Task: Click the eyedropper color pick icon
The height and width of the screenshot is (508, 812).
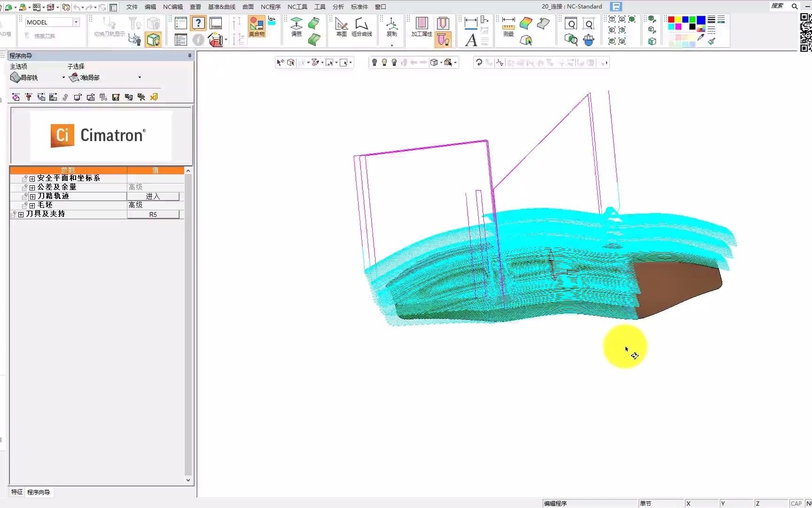Action: (701, 38)
